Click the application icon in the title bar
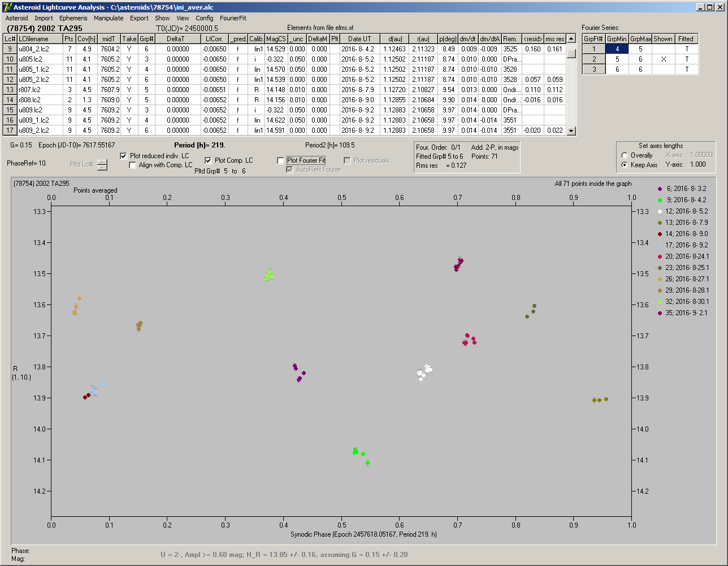Screen dimensions: 728x566 pyautogui.click(x=6, y=7)
